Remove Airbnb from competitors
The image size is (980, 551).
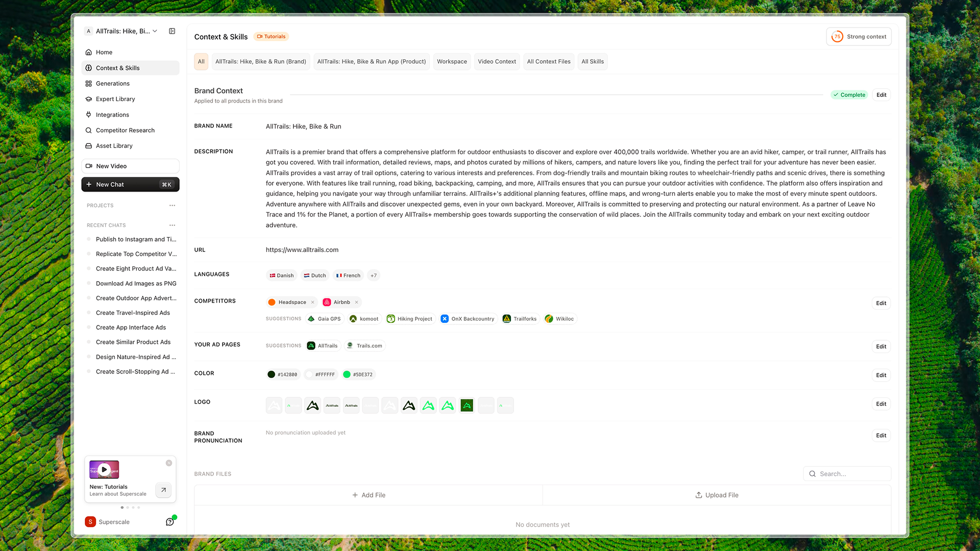pyautogui.click(x=357, y=303)
